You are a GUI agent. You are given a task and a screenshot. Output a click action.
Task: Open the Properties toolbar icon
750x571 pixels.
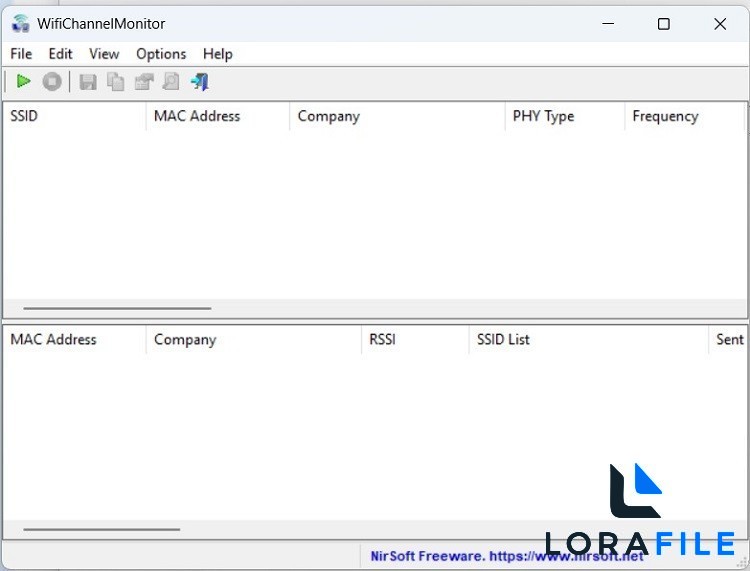pos(143,82)
